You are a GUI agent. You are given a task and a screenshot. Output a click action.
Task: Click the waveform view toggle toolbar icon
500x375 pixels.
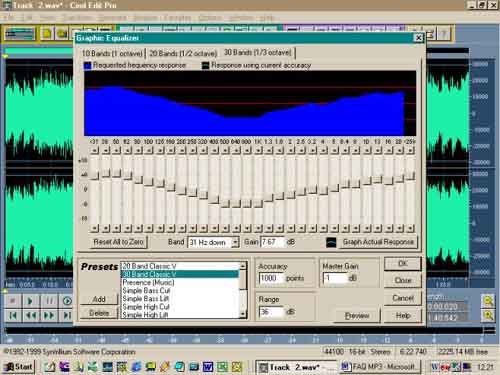(x=20, y=34)
